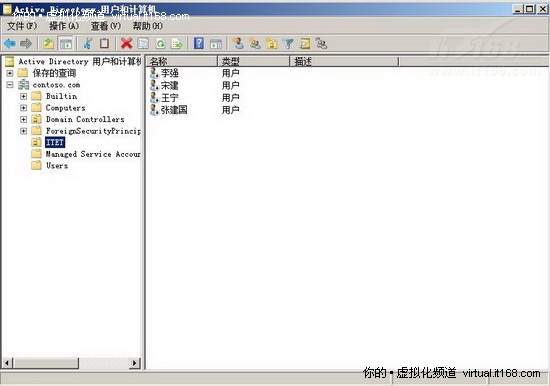Click user icon beside 李强
550x386 pixels.
click(x=154, y=73)
